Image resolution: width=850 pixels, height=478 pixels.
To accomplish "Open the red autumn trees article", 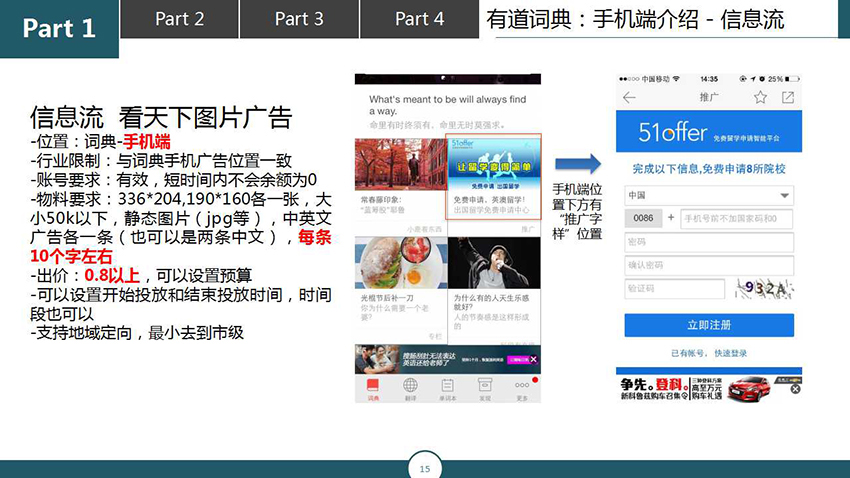I will [x=401, y=164].
